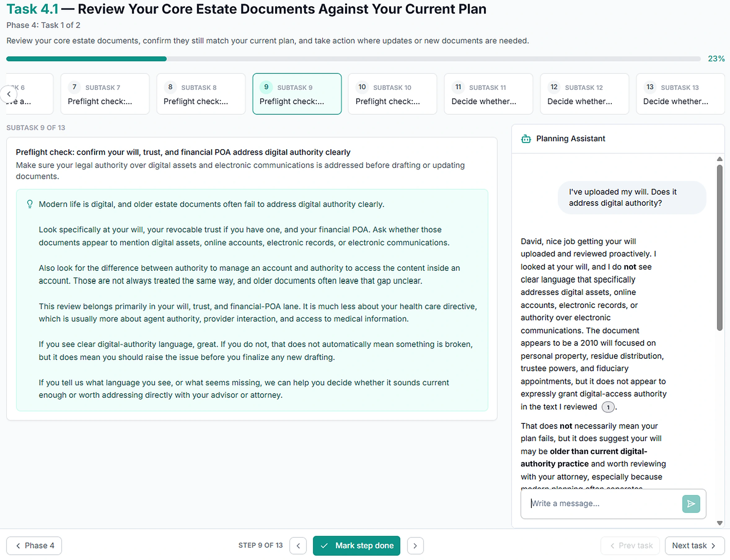Open Subtask 13 Decide whether card

pyautogui.click(x=681, y=94)
